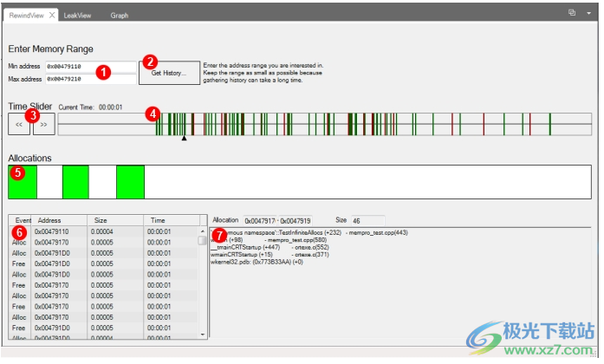Switch to the LeakView tab
Image resolution: width=604 pixels, height=364 pixels.
(x=79, y=15)
